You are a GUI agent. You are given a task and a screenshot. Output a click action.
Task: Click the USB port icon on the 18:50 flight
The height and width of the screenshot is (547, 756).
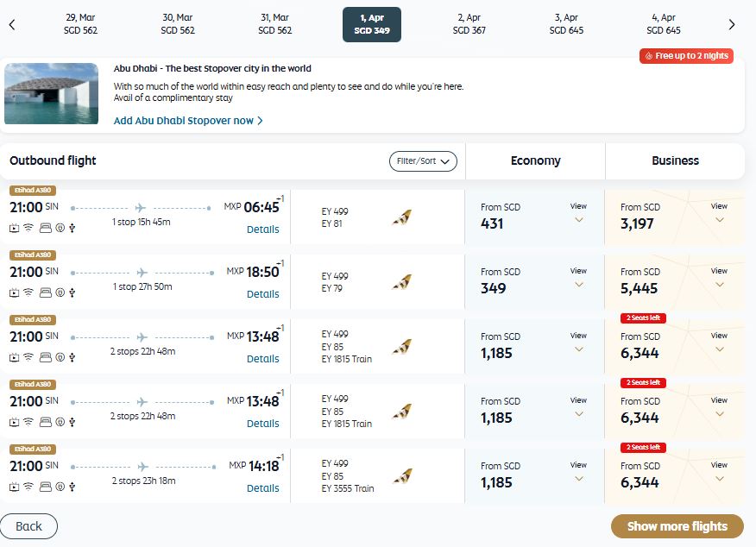72,293
